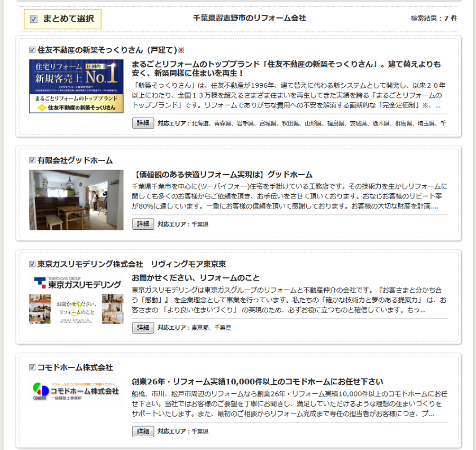The width and height of the screenshot is (476, 450).
Task: Click the 東京ガスリモデリング logo banner
Action: click(76, 299)
